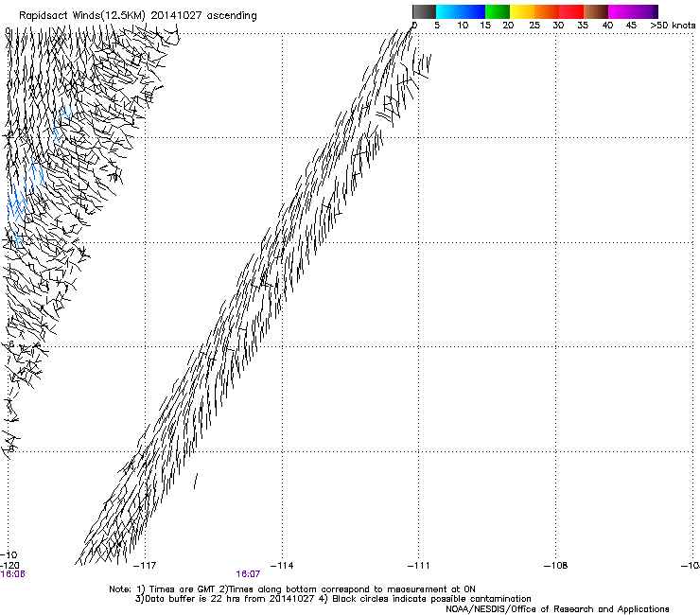Click the cyan 5-10 knots color swatch
This screenshot has height=615, width=700.
pyautogui.click(x=448, y=11)
